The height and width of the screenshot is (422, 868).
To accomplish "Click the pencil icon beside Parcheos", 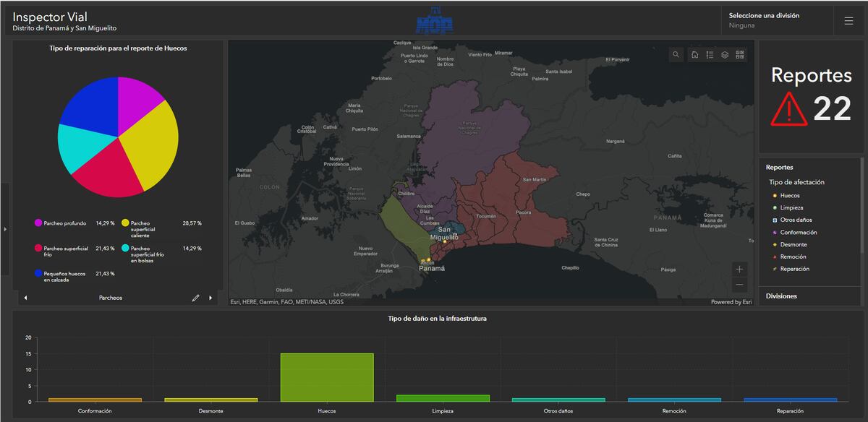I will (x=195, y=298).
